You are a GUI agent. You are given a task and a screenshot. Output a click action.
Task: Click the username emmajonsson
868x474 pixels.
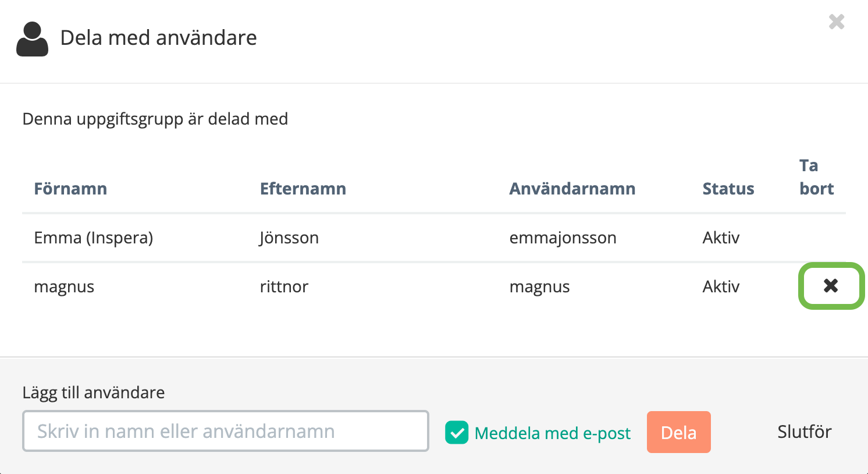click(563, 238)
